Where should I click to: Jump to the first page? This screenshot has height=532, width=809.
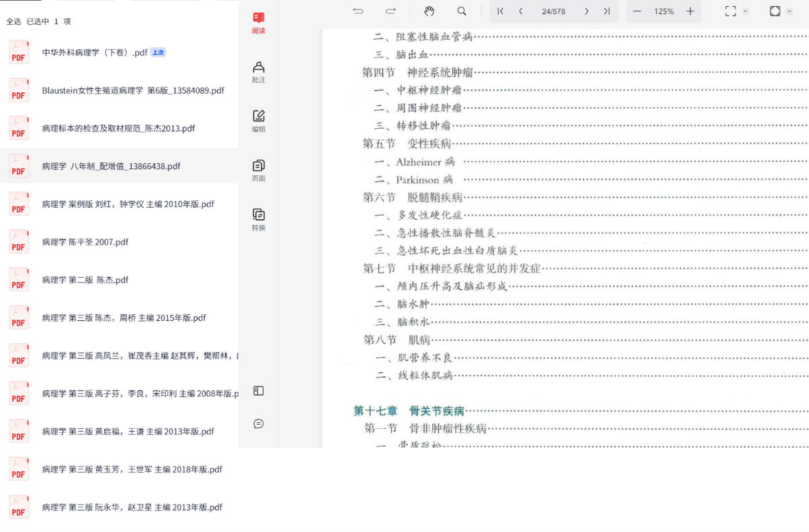click(500, 11)
